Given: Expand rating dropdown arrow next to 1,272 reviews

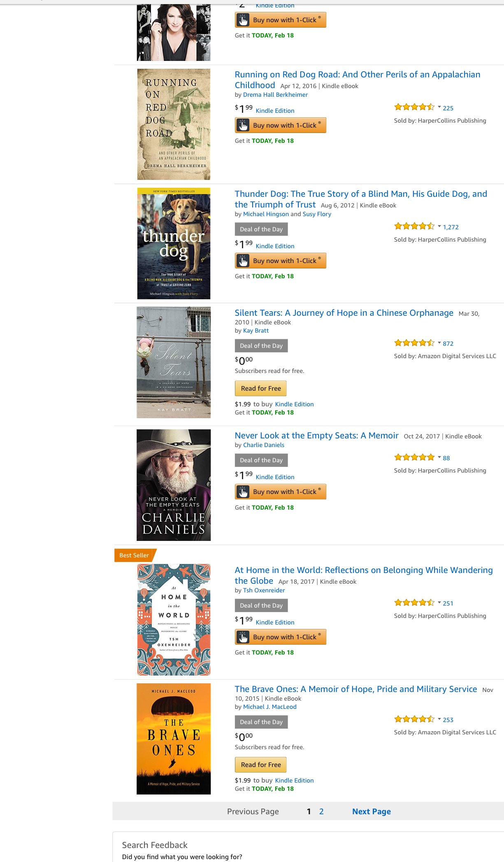Looking at the screenshot, I should point(439,226).
